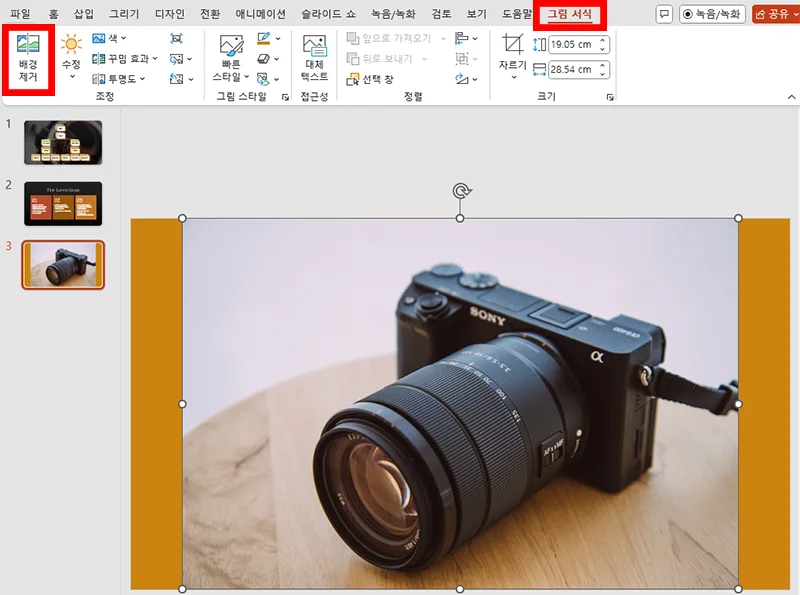Image resolution: width=800 pixels, height=595 pixels.
Task: Click the 배경 제거 (Remove Background) button
Action: pos(28,58)
